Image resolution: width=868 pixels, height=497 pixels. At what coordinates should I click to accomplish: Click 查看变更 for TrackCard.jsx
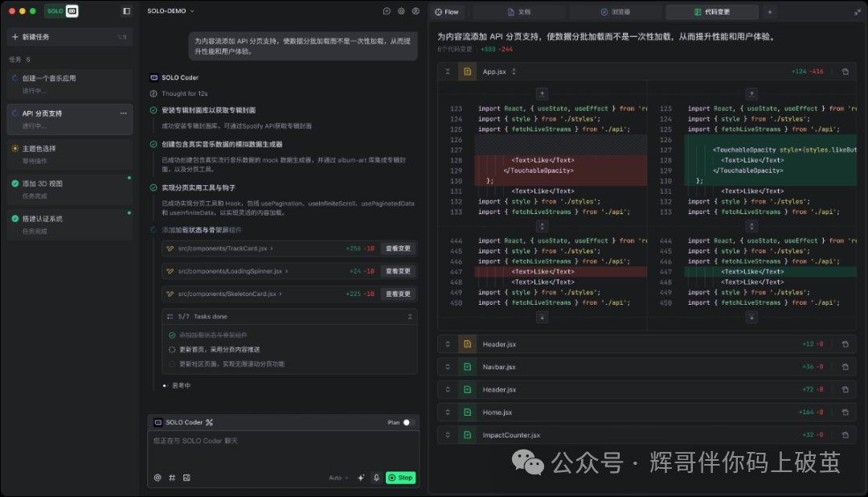(x=397, y=249)
